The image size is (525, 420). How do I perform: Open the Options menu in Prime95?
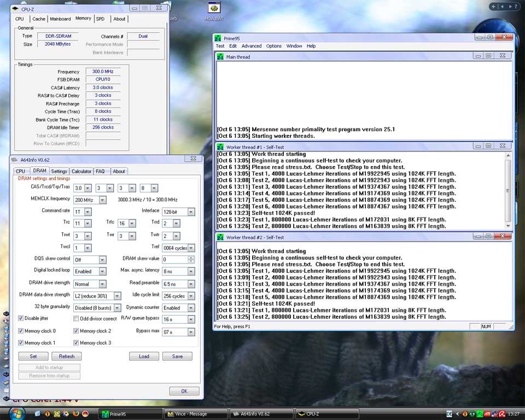[274, 46]
